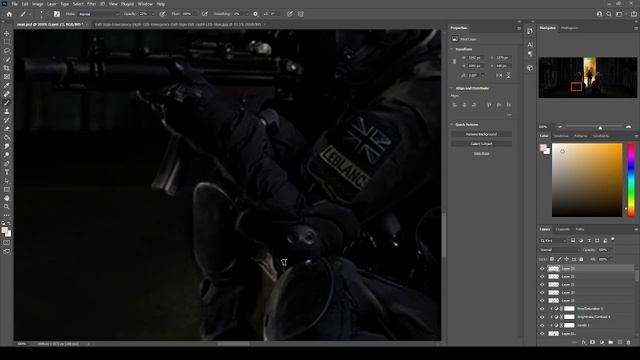The image size is (640, 360).
Task: Open the layer blend mode Normal dropdown
Action: point(559,250)
